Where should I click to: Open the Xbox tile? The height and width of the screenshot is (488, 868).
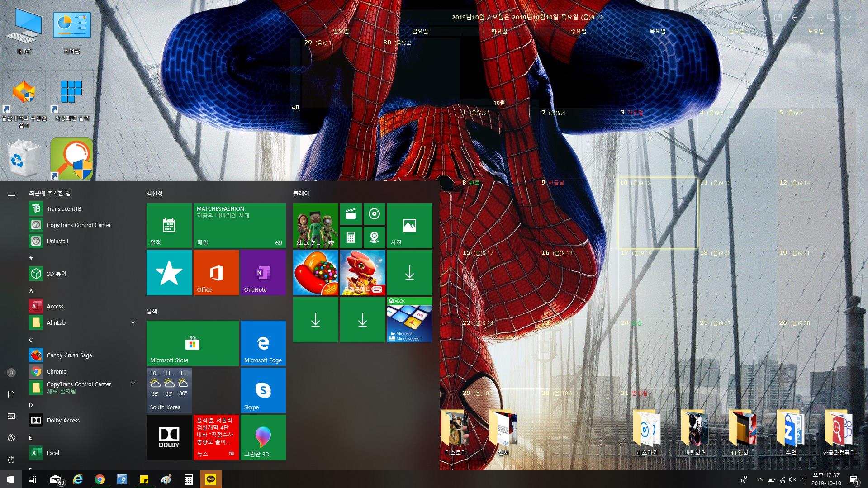pyautogui.click(x=316, y=226)
